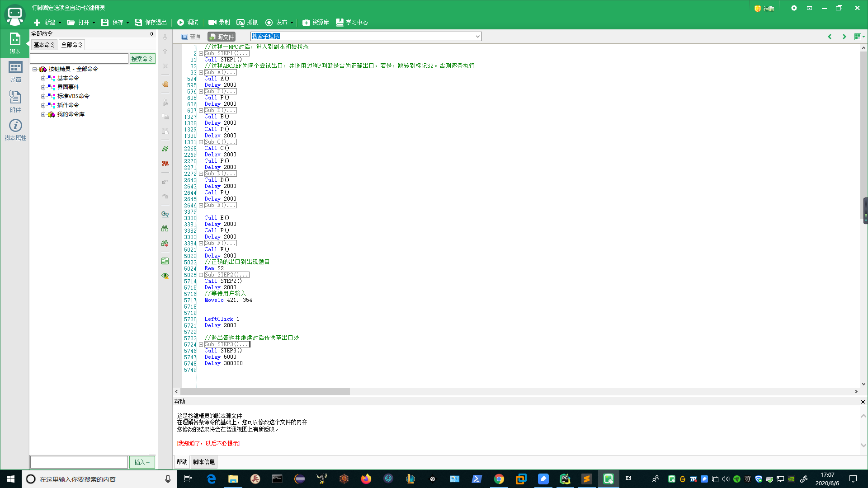The image size is (868, 488).
Task: Switch to 源文件 source view mode
Action: click(x=222, y=37)
